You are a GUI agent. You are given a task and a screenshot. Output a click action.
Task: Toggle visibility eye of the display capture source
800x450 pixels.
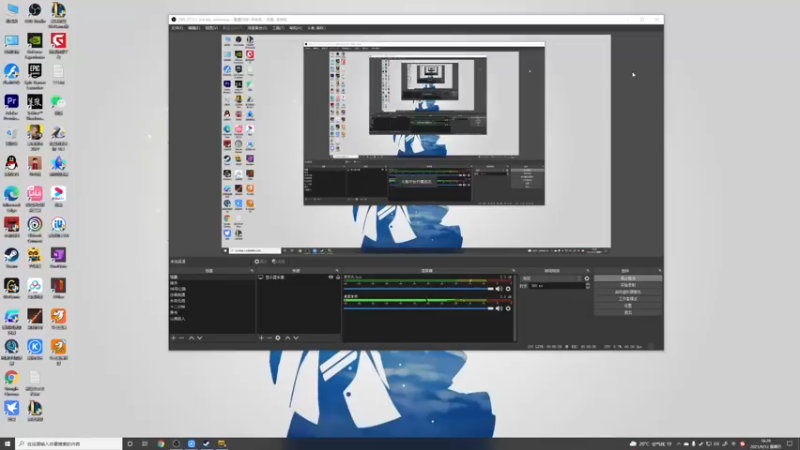pos(330,277)
